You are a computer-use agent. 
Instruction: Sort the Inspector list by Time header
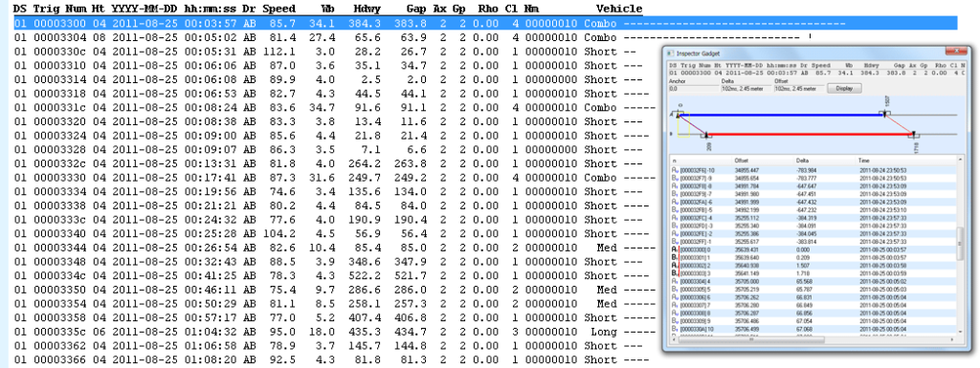pyautogui.click(x=905, y=161)
